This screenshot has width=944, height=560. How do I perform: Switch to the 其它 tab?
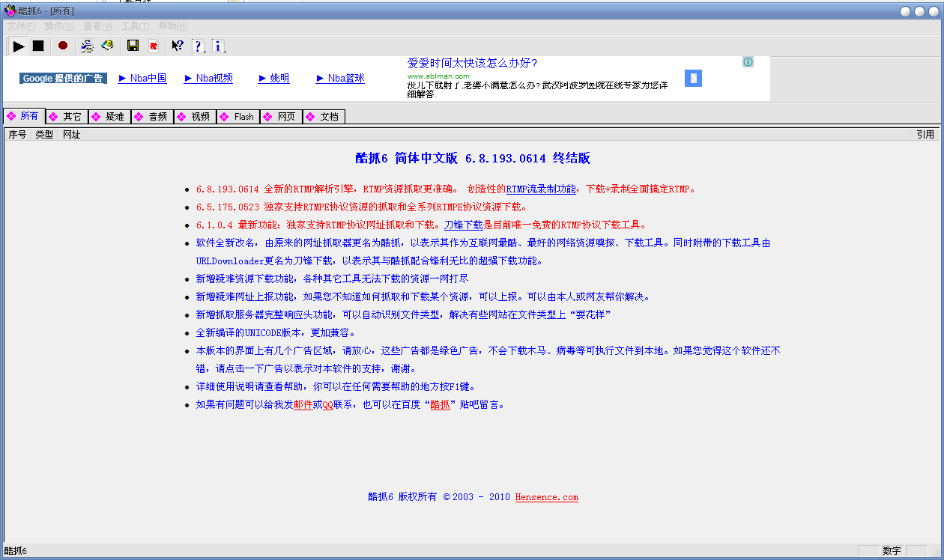67,117
